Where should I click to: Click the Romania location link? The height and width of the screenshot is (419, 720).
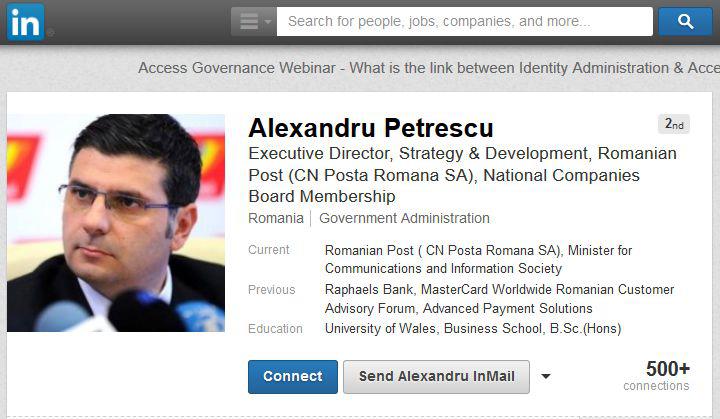click(x=275, y=218)
